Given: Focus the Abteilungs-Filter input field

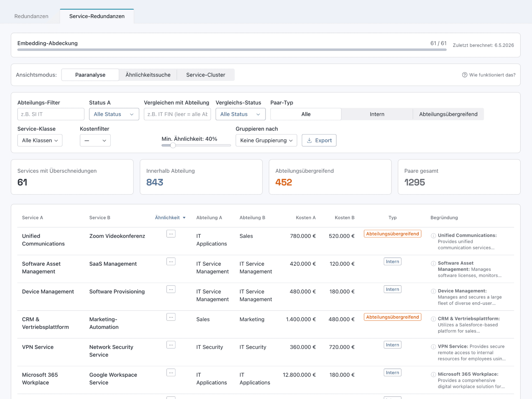Looking at the screenshot, I should point(51,114).
